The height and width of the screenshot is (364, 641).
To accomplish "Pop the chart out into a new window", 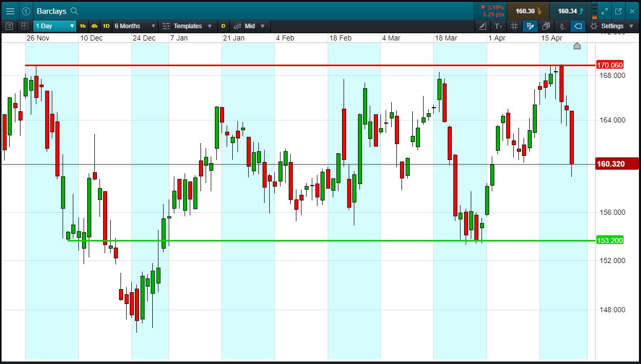I will [x=618, y=11].
